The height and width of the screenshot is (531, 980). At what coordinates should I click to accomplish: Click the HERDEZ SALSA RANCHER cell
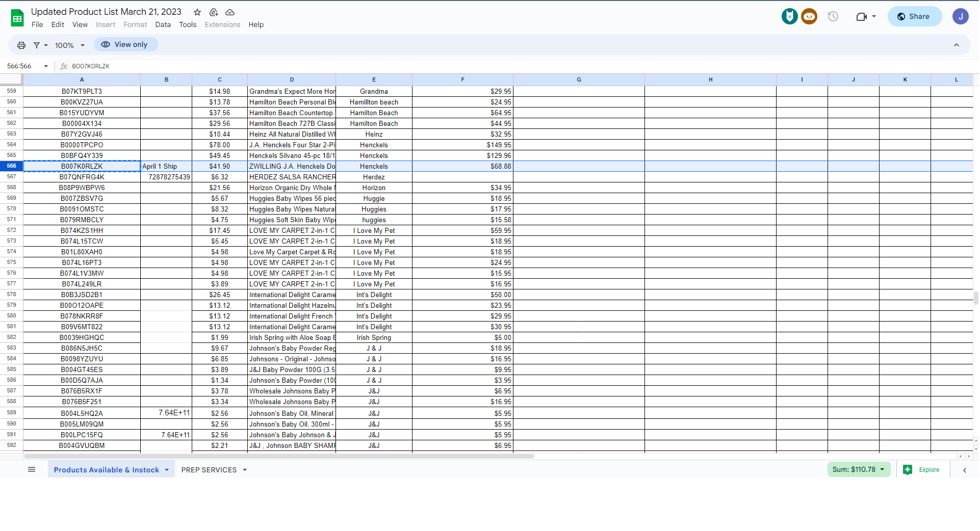pyautogui.click(x=292, y=177)
